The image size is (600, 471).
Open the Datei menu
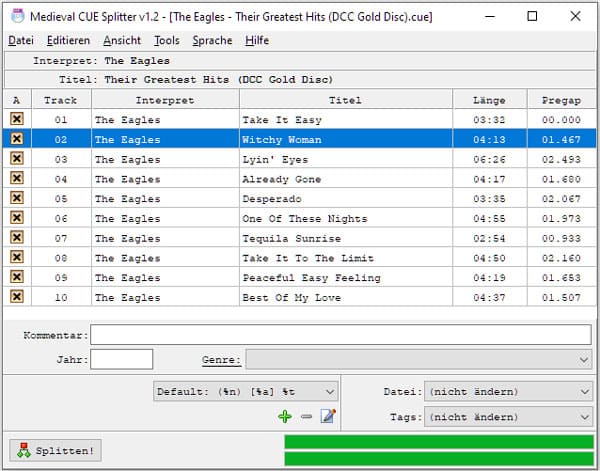coord(21,40)
